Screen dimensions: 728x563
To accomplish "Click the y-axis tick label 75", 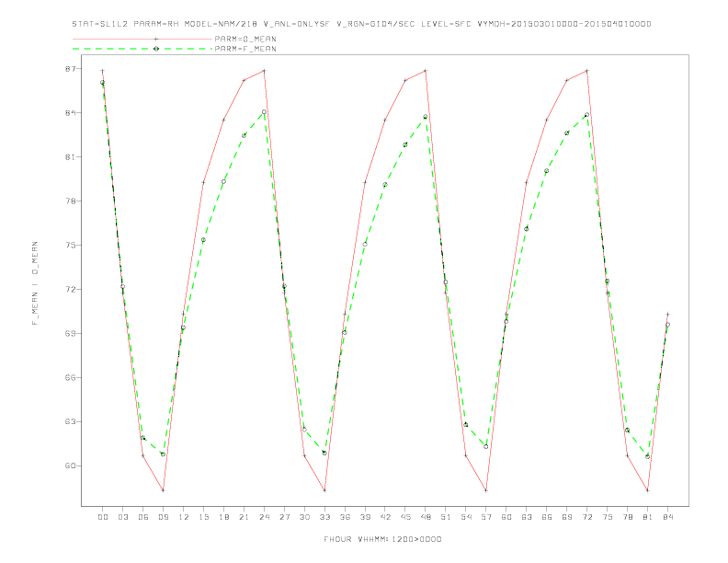I will [70, 246].
